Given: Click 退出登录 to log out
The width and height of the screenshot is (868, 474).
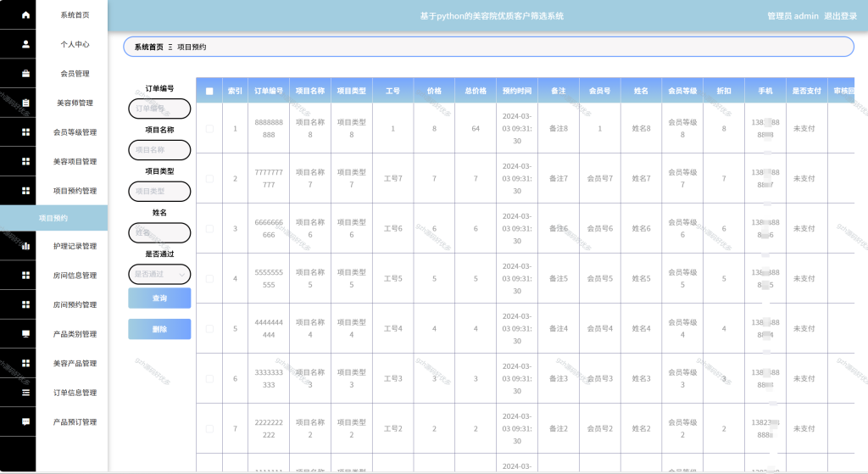Looking at the screenshot, I should pyautogui.click(x=840, y=16).
